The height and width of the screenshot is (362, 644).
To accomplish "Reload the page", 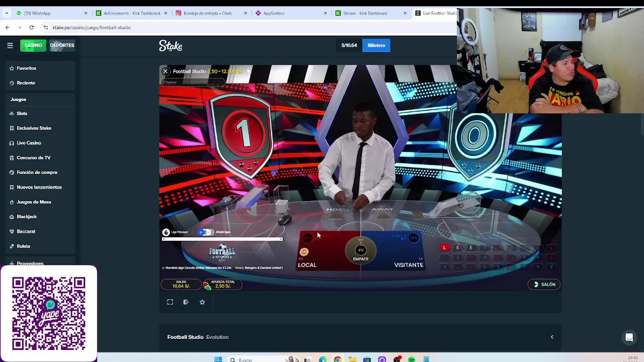I will coord(31,28).
